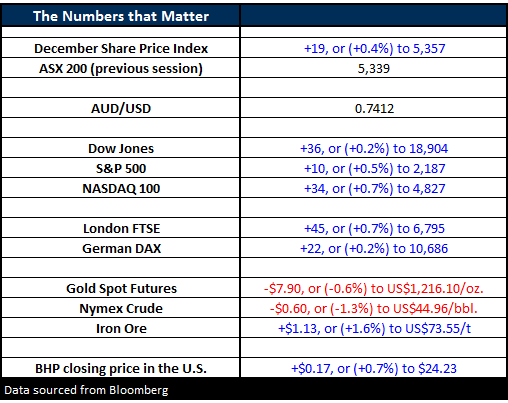Click the red crude US$44.96/bbl value
Viewport: 508px width, 403px height.
[374, 309]
